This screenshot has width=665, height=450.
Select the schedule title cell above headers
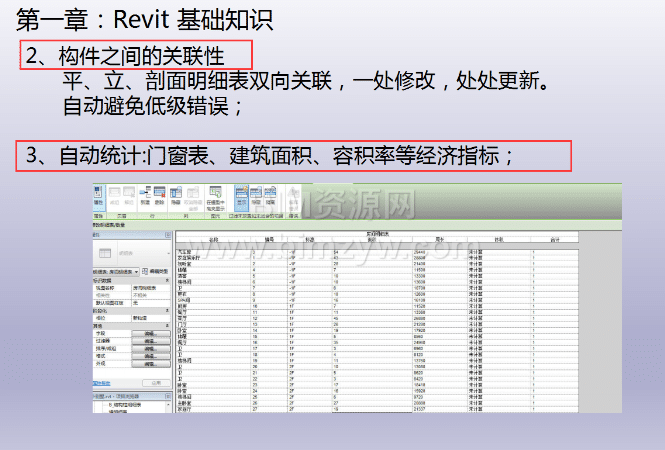click(377, 234)
